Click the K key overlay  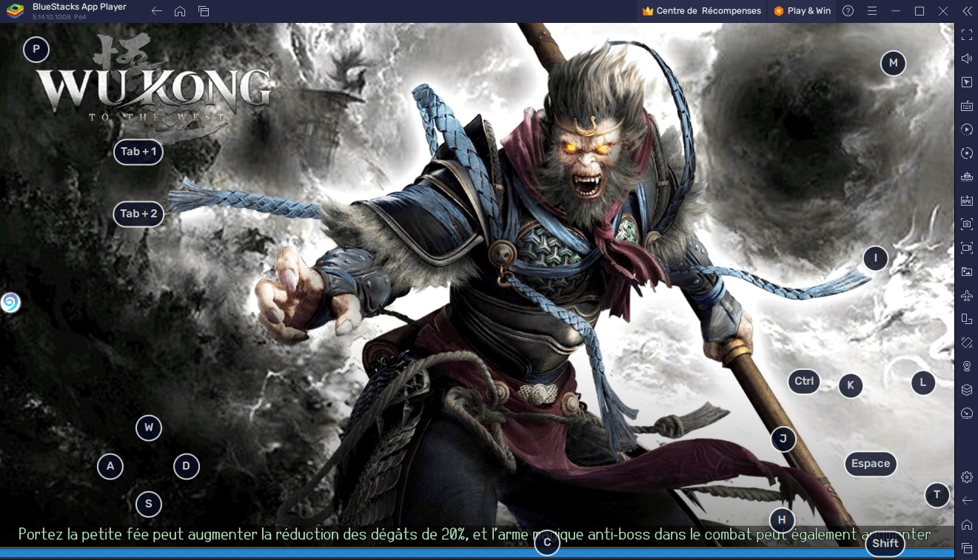(851, 385)
